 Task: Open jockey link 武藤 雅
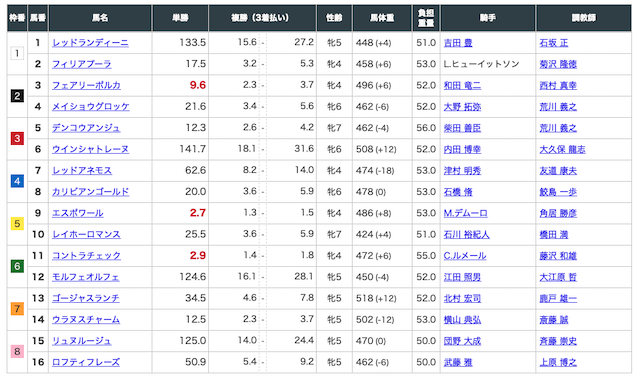(458, 362)
